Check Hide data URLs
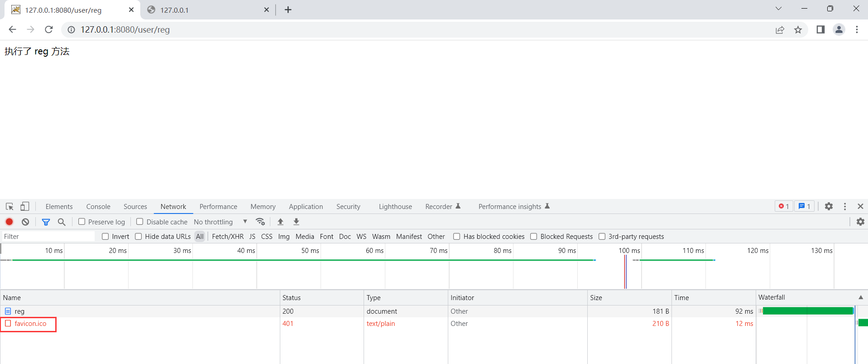Viewport: 868px width, 364px height. tap(138, 237)
